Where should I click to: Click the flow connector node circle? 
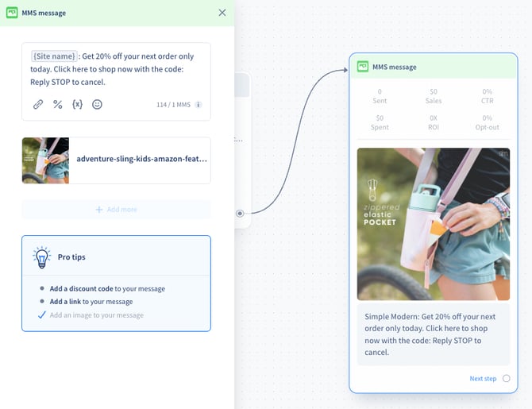240,214
